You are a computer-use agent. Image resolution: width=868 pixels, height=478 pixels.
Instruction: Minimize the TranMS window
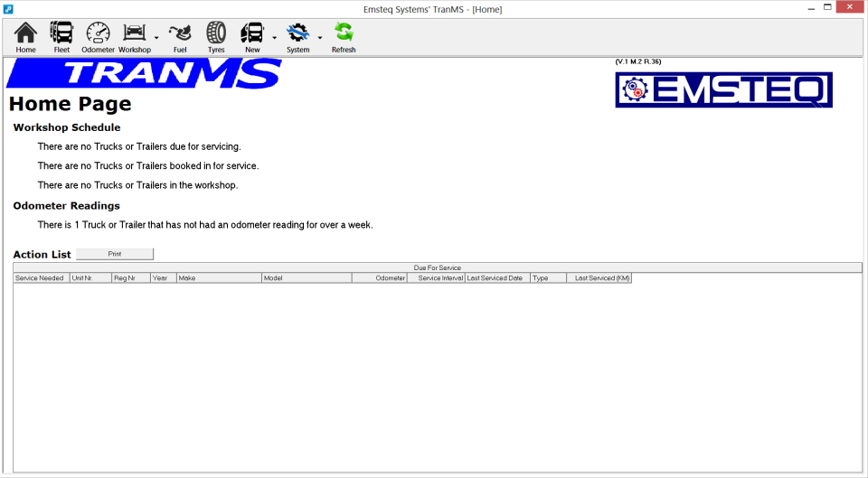pyautogui.click(x=811, y=8)
